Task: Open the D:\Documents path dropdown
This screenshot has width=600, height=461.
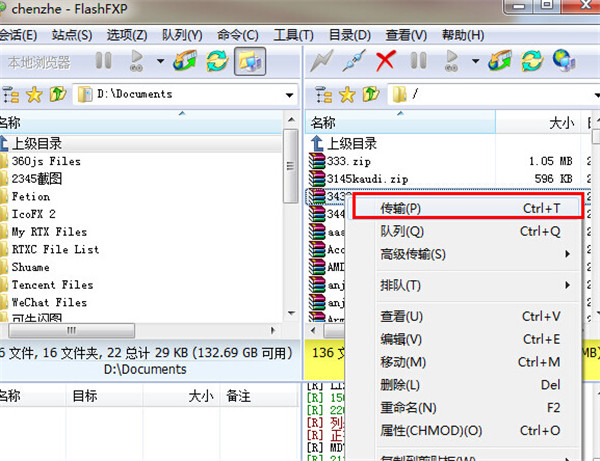Action: tap(289, 95)
